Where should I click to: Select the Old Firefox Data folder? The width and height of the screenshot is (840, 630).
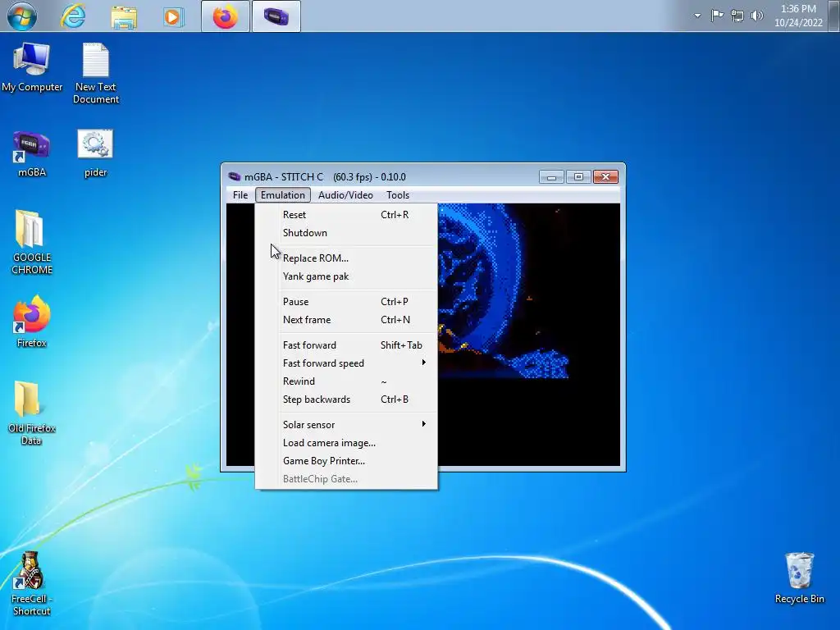click(32, 413)
